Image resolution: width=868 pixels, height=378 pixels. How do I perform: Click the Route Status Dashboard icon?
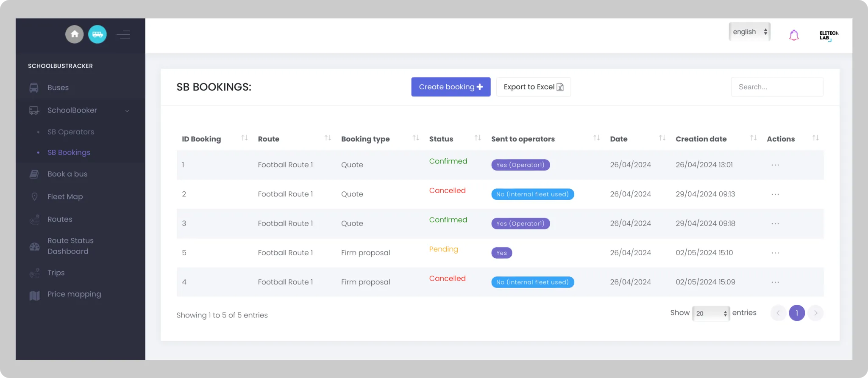pos(34,246)
